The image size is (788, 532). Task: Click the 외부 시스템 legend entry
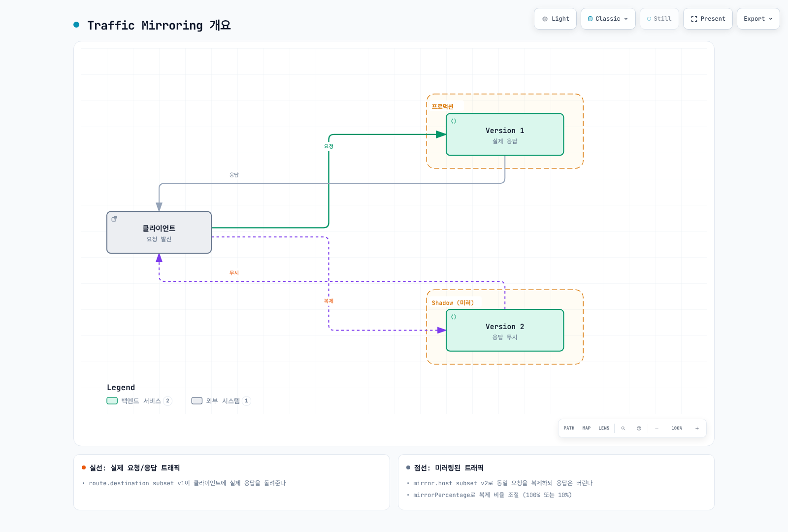[221, 401]
